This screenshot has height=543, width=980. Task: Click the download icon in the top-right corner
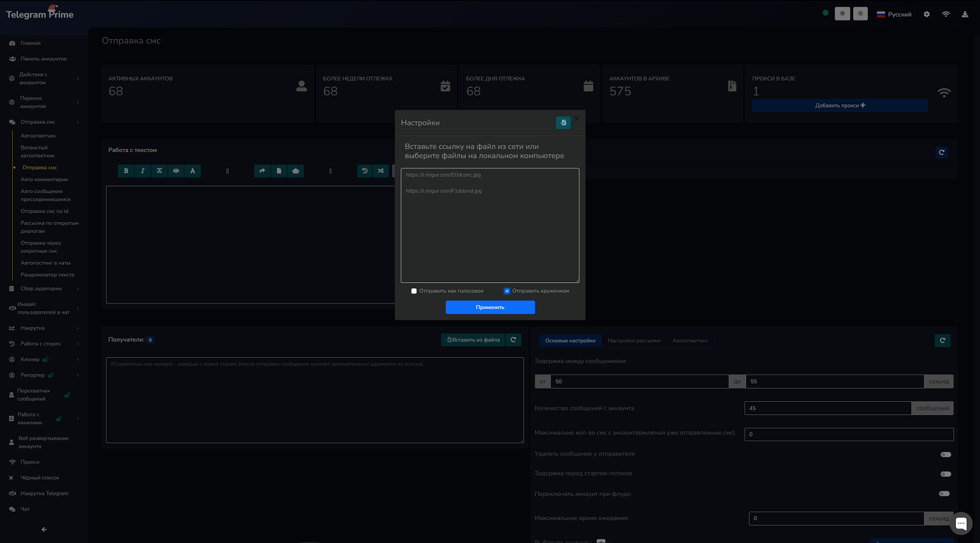coord(965,14)
